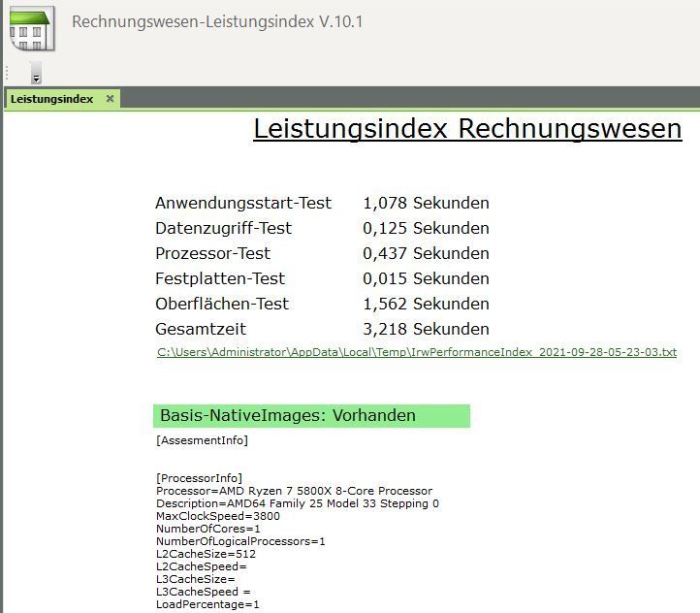Click the Anwendungsstart-Test label
The height and width of the screenshot is (613, 700).
pyautogui.click(x=243, y=204)
